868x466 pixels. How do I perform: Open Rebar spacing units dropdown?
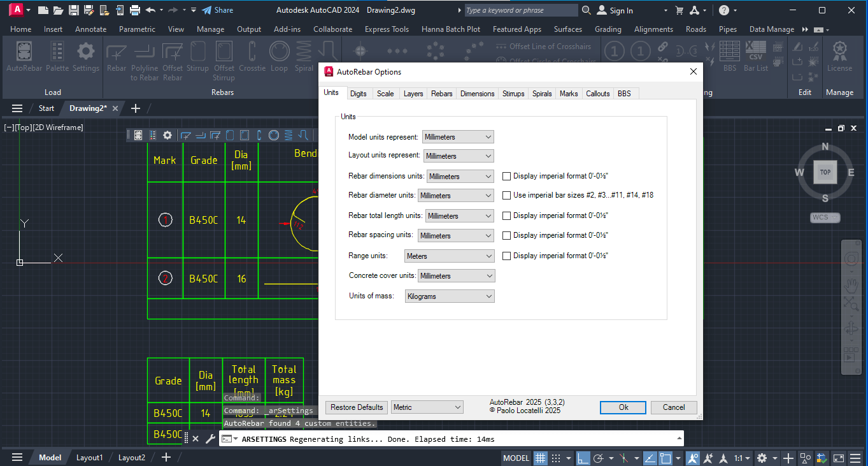(x=456, y=236)
